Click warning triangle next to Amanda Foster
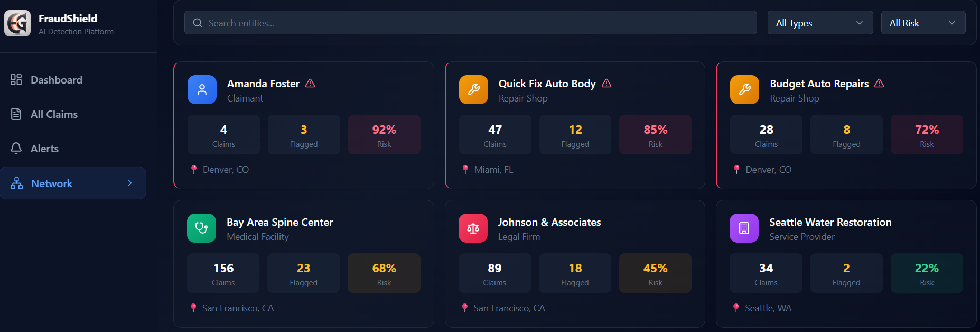Viewport: 980px width, 332px height. [310, 84]
